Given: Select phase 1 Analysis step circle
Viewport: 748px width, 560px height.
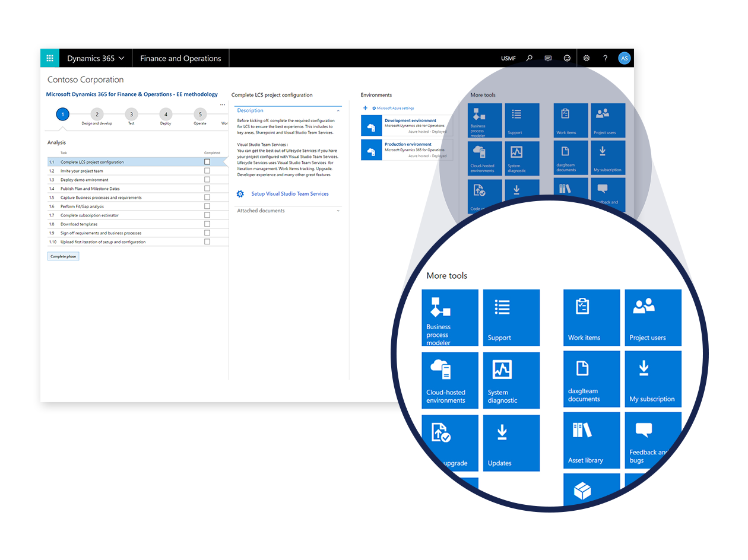Looking at the screenshot, I should 63,114.
